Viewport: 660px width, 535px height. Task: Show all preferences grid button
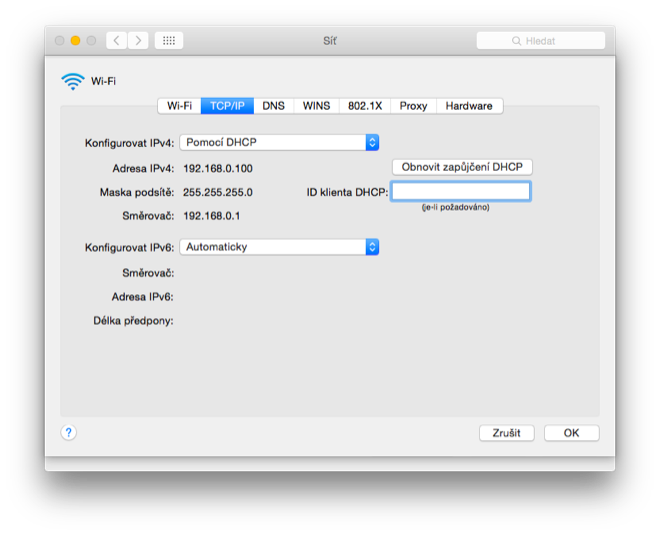click(x=169, y=41)
